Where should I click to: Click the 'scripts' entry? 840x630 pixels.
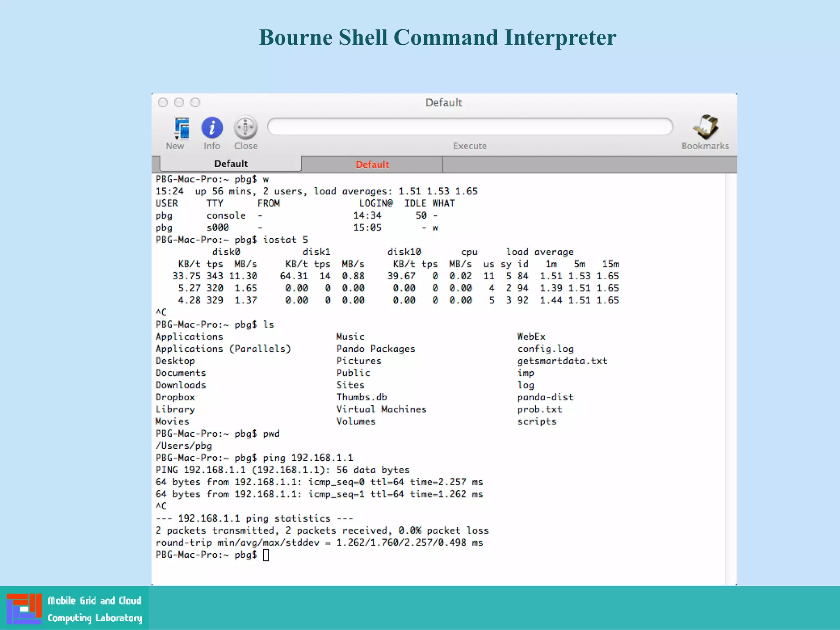click(x=537, y=422)
